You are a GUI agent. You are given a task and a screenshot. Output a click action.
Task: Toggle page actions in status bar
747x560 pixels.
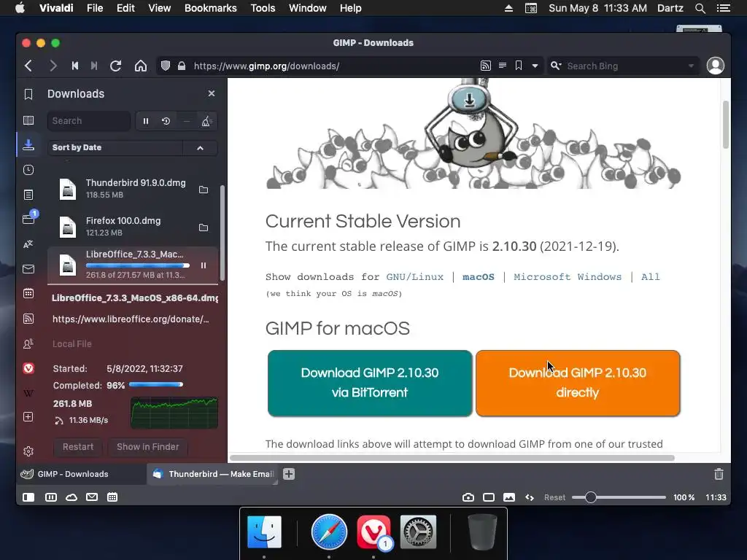(x=530, y=497)
